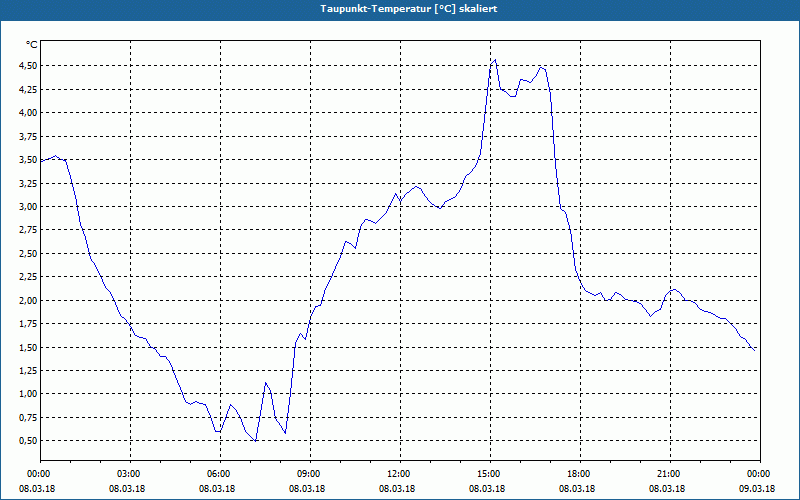Click the 03:00 time label
Image resolution: width=800 pixels, height=500 pixels.
point(129,474)
